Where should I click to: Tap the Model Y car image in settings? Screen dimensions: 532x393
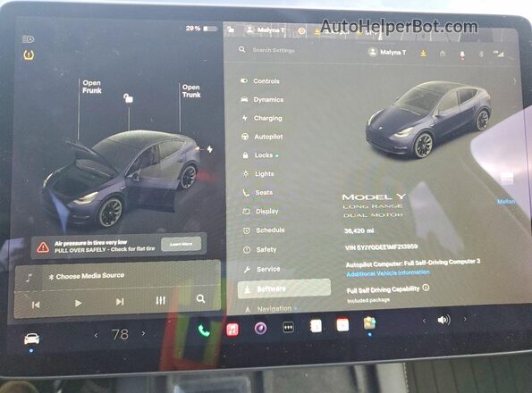pos(428,120)
